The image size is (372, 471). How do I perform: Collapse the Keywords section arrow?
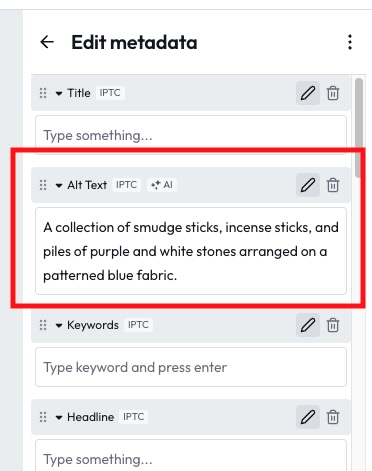(59, 325)
